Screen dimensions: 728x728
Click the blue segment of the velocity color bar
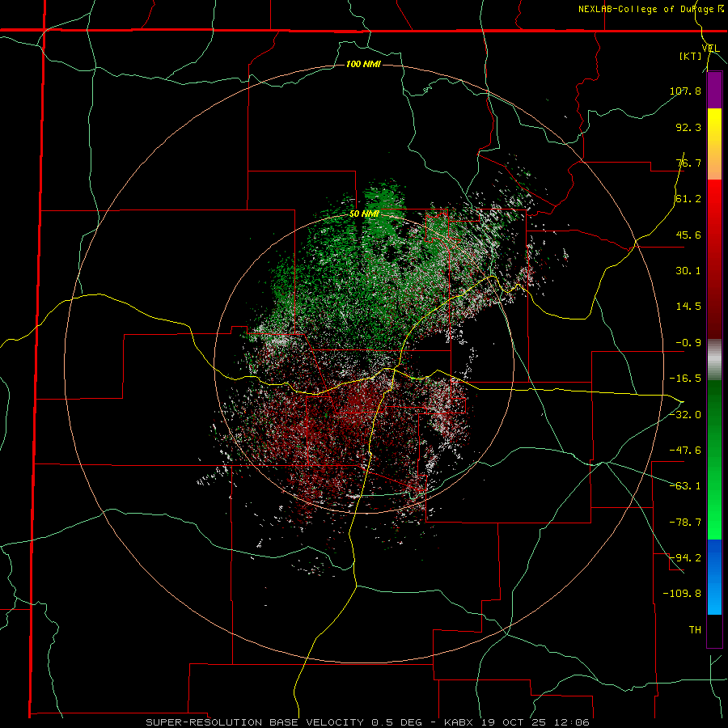(714, 577)
